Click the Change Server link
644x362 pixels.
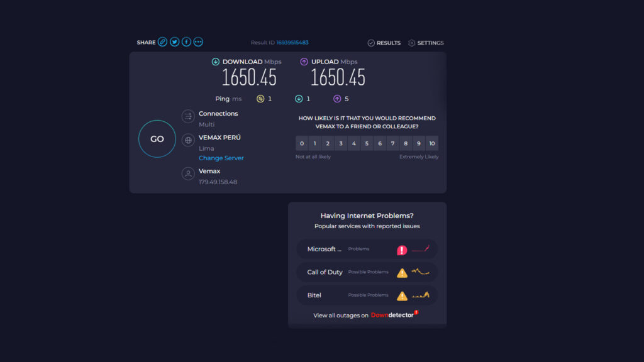[221, 158]
